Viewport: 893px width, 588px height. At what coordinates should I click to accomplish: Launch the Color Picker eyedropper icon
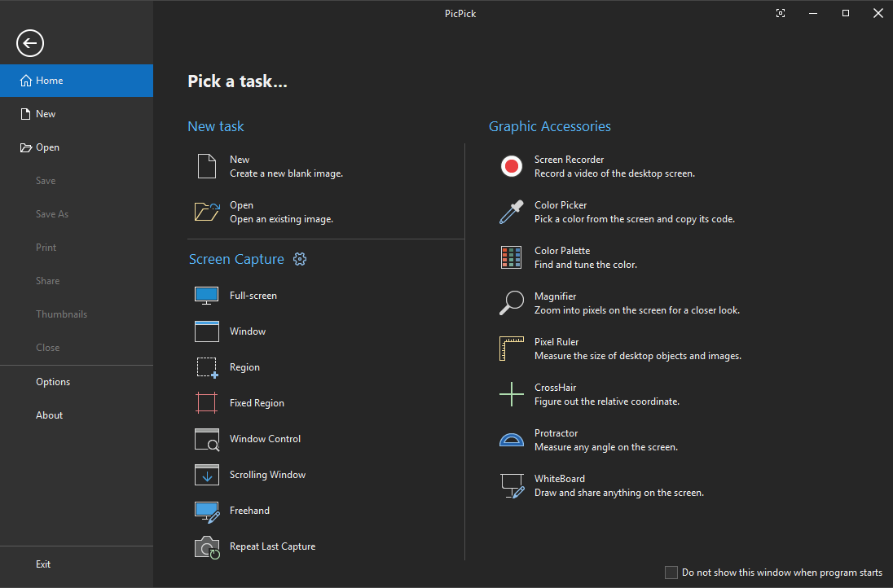(x=511, y=212)
